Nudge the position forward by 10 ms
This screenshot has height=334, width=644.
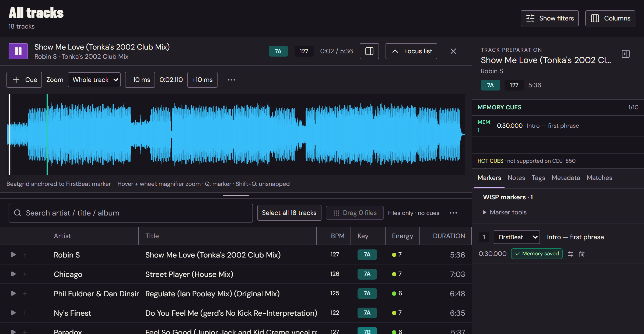pyautogui.click(x=202, y=80)
